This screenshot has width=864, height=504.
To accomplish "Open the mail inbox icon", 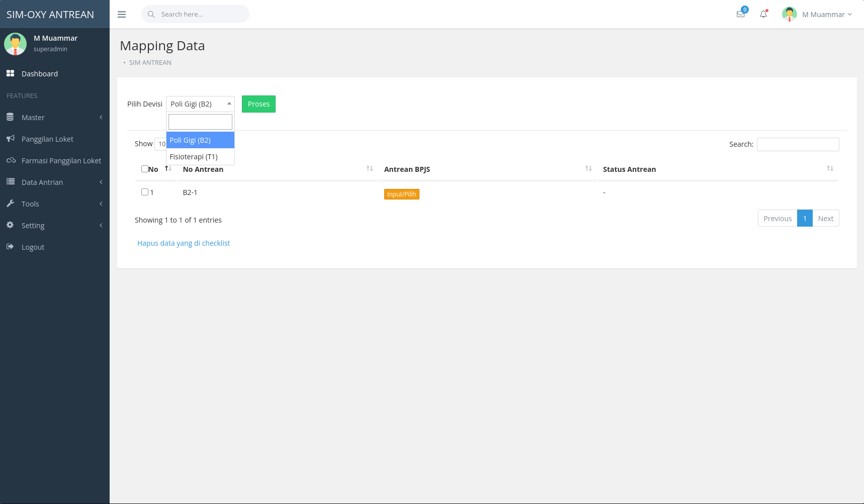I will coord(741,14).
